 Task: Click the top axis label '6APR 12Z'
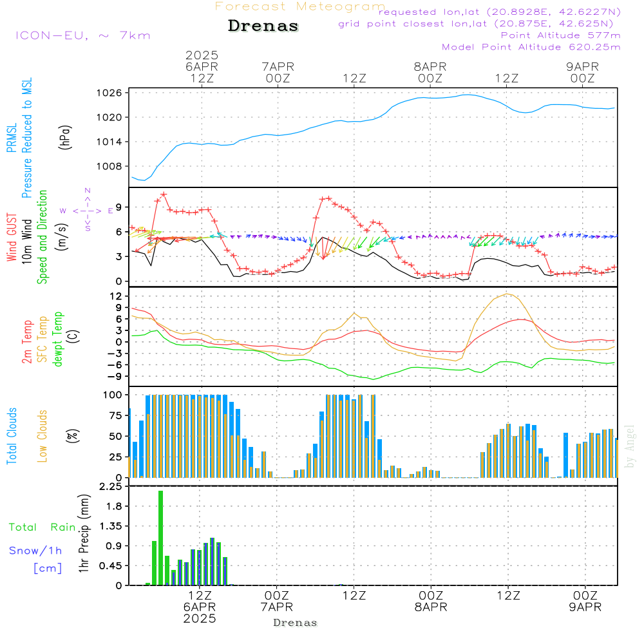pos(202,72)
